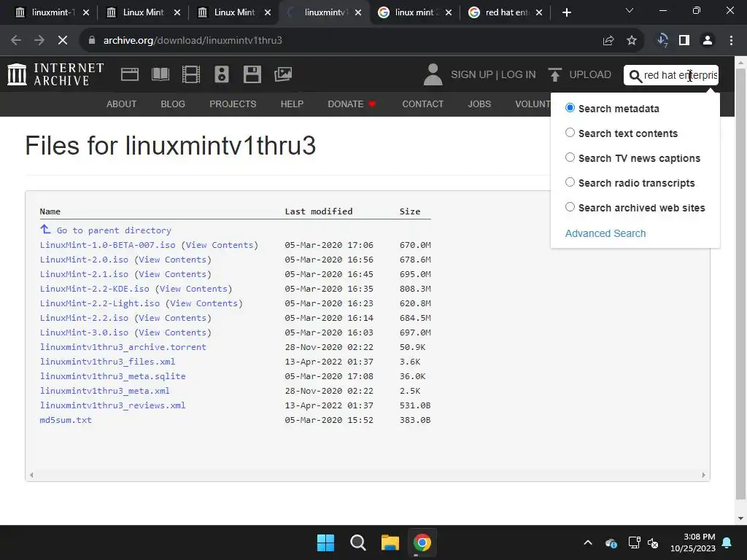The width and height of the screenshot is (747, 560).
Task: Click the LOG IN link
Action: (519, 75)
